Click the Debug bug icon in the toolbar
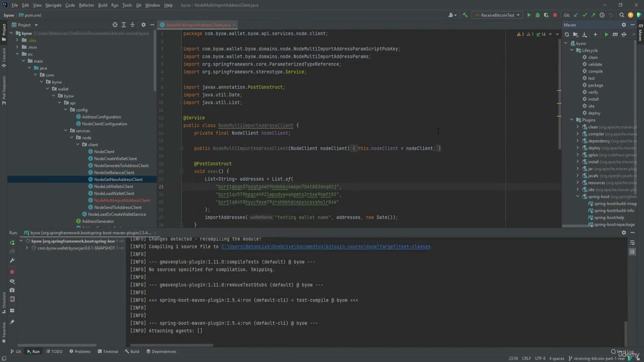 [x=537, y=15]
